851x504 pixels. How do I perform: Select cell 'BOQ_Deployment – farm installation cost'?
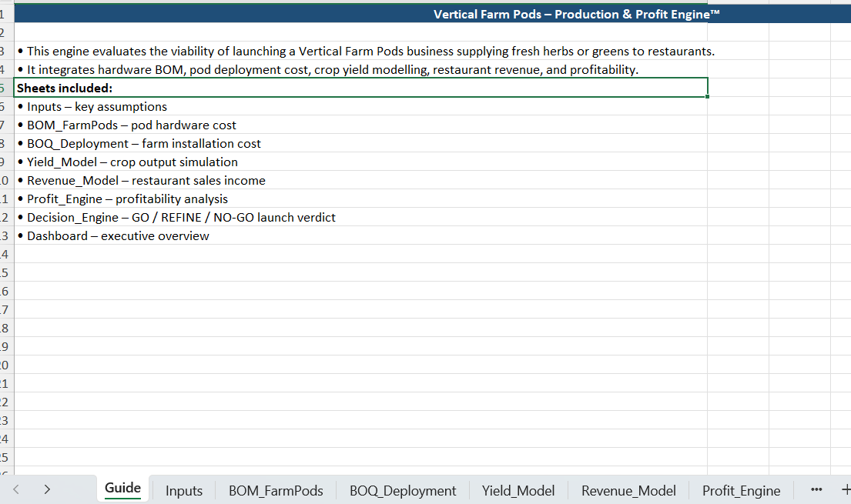tap(361, 143)
